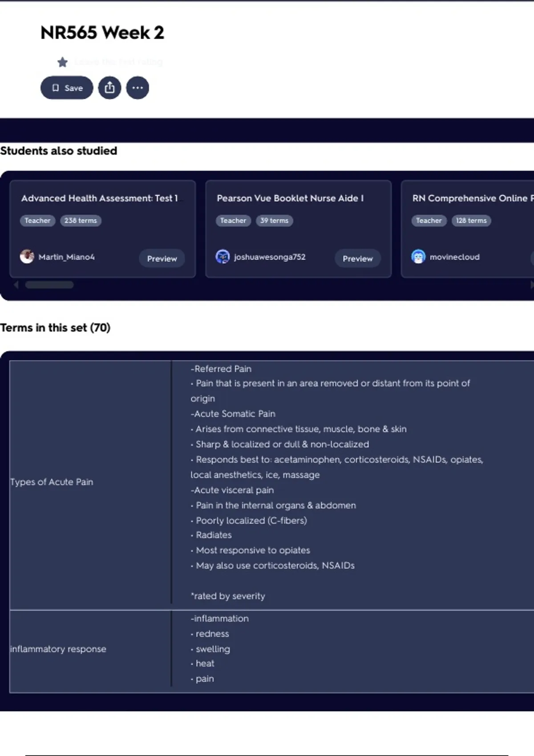The width and height of the screenshot is (534, 756).
Task: Preview the Pearson Vue Booklet set
Action: [357, 258]
